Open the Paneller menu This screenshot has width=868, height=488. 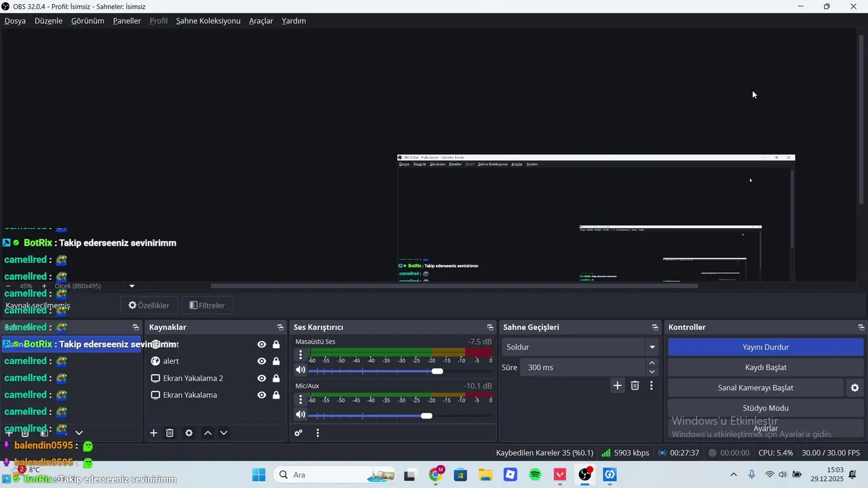coord(127,21)
